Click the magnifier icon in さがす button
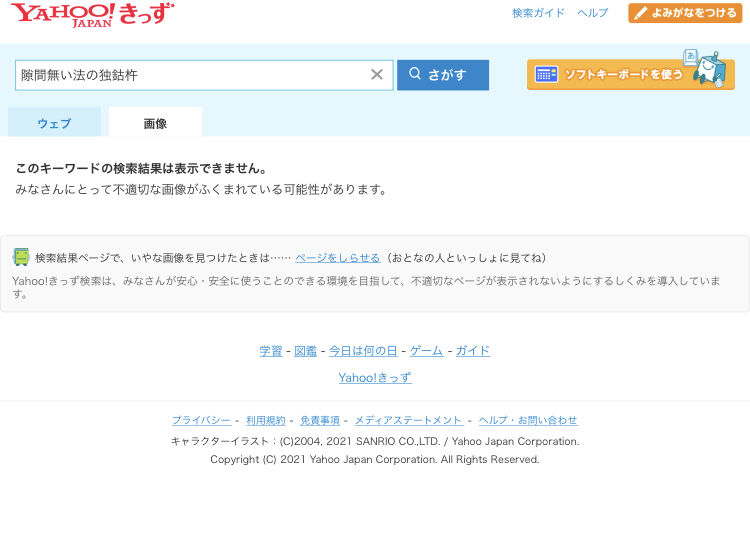The width and height of the screenshot is (750, 544). point(415,73)
